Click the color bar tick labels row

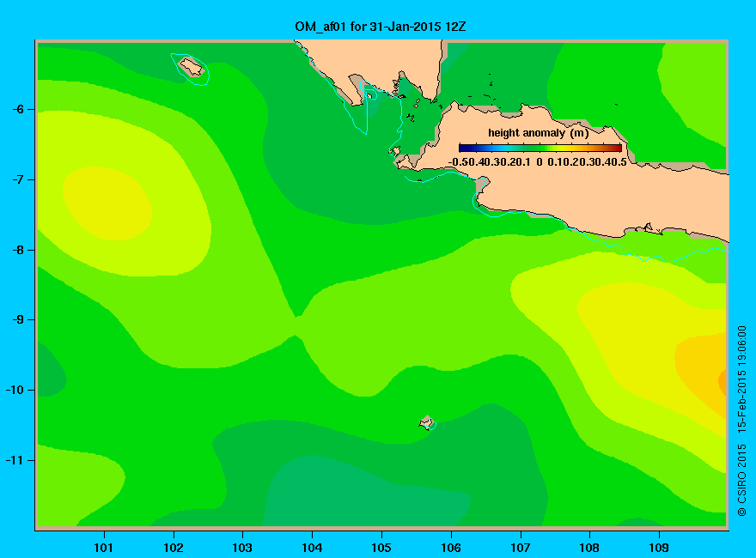click(538, 162)
